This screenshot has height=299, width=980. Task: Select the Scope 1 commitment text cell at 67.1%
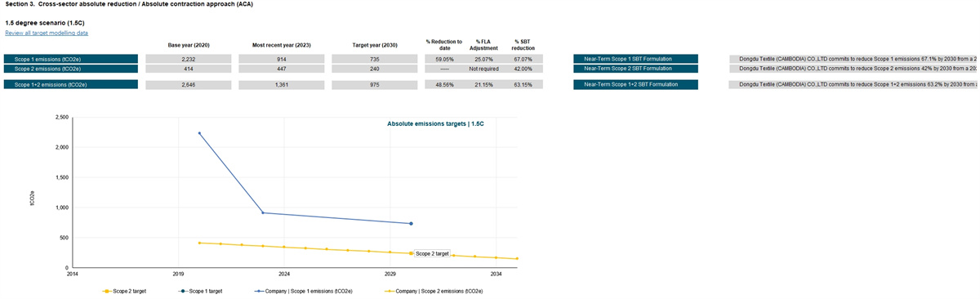[x=854, y=59]
